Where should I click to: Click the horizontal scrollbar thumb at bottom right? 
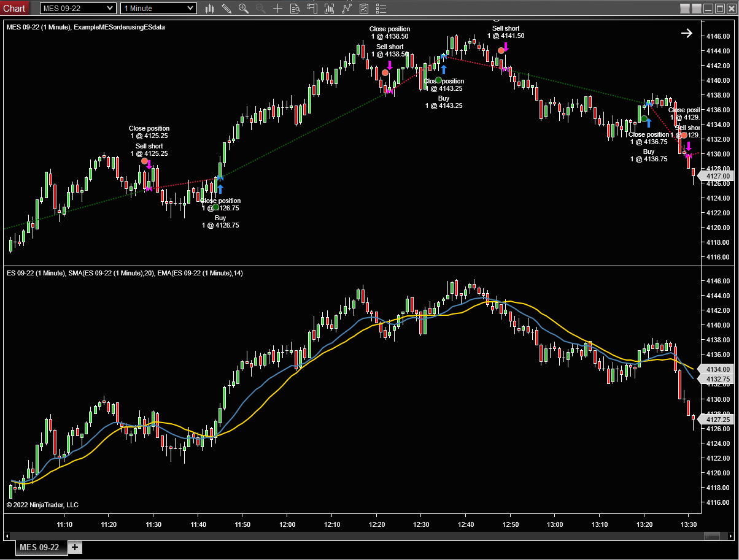(x=712, y=536)
